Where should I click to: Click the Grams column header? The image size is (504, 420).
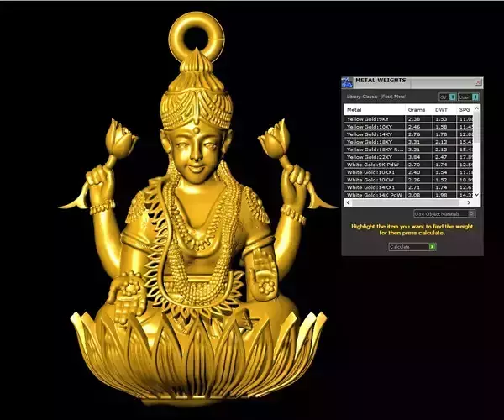click(x=418, y=109)
